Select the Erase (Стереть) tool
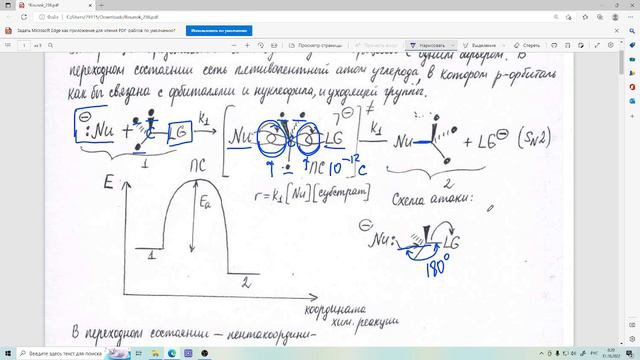 (x=527, y=45)
